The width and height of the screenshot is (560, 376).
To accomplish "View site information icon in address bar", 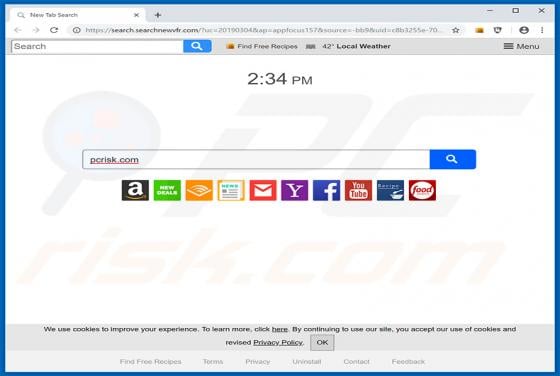I will point(76,30).
